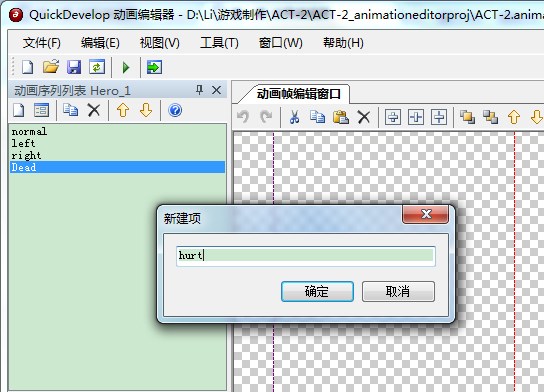Delete selection in frame editor toolbar

[364, 117]
